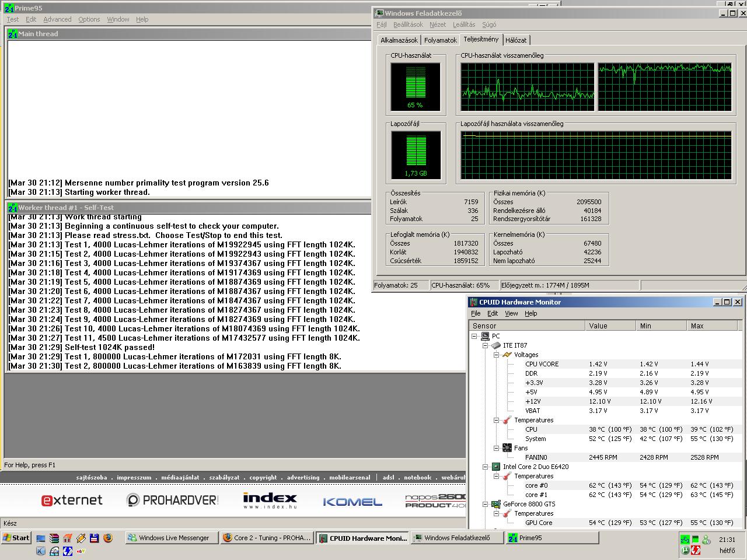This screenshot has width=747, height=560.
Task: Collapse the Fans tree node
Action: tap(496, 448)
